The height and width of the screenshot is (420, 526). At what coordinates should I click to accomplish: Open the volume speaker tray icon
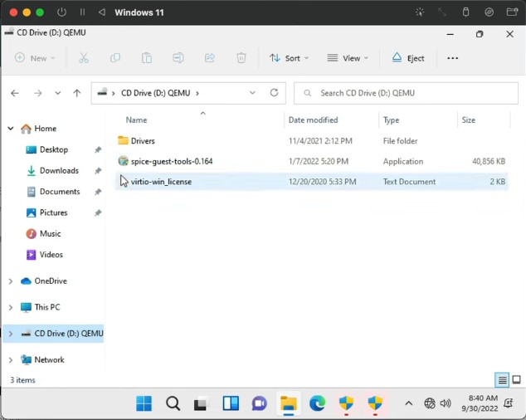coord(446,403)
